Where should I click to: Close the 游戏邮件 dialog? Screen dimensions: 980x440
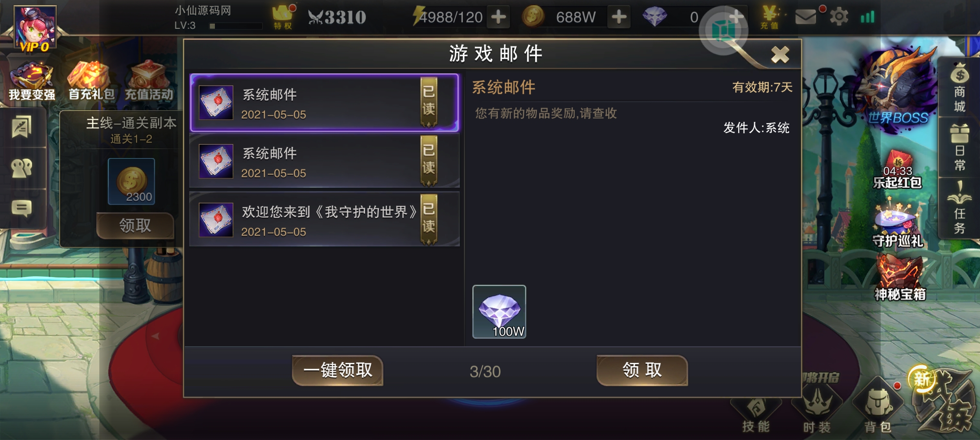pos(780,55)
